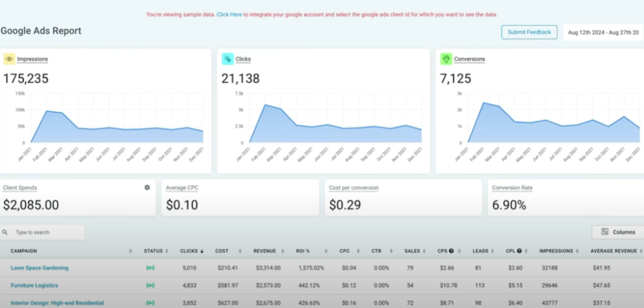Open the Columns selector button
Image resolution: width=644 pixels, height=308 pixels.
tap(618, 232)
